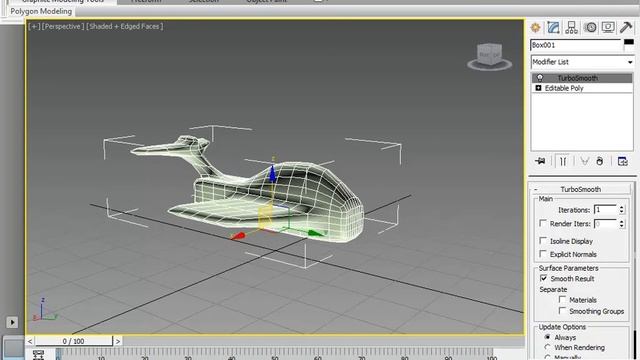640x360 pixels.
Task: Check Separate by Smoothing Groups checkbox
Action: point(562,311)
